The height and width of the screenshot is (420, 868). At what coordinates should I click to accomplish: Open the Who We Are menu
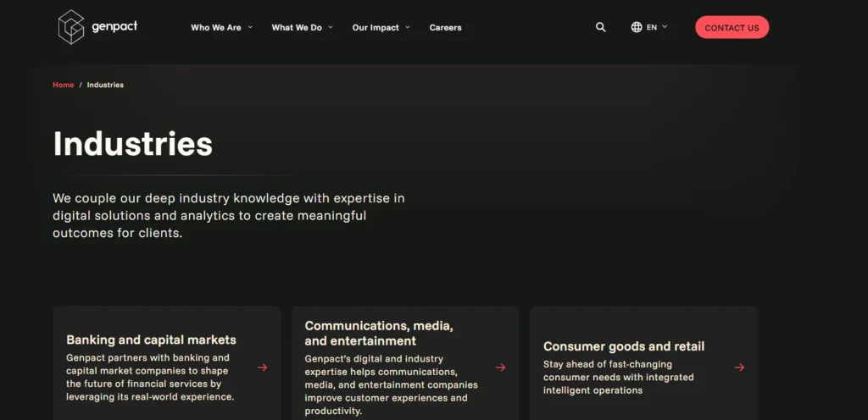(x=216, y=27)
